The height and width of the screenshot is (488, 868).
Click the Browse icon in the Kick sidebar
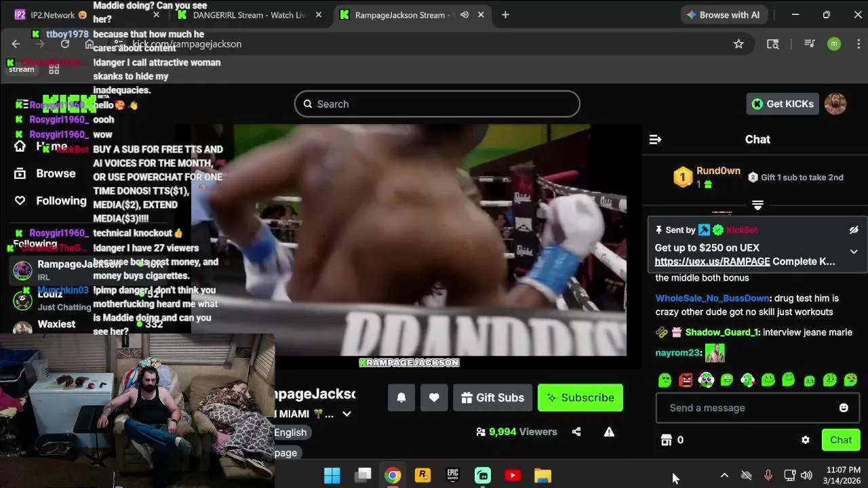tap(20, 174)
